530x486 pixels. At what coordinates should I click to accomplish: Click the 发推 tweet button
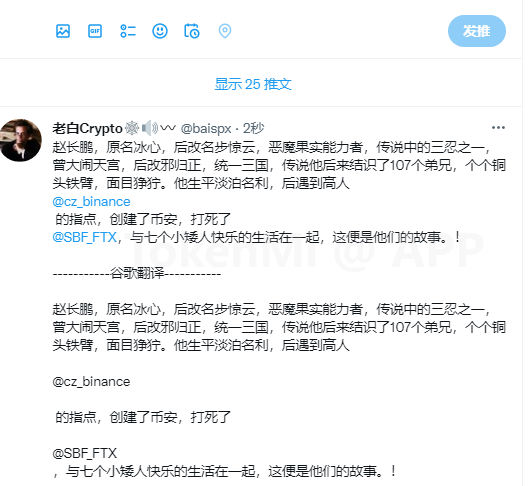pos(477,31)
